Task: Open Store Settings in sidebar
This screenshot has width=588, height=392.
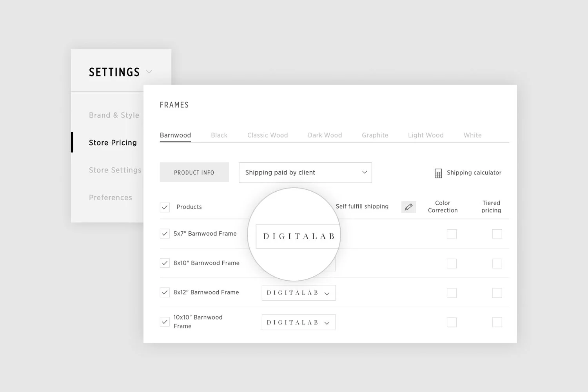Action: pos(115,170)
